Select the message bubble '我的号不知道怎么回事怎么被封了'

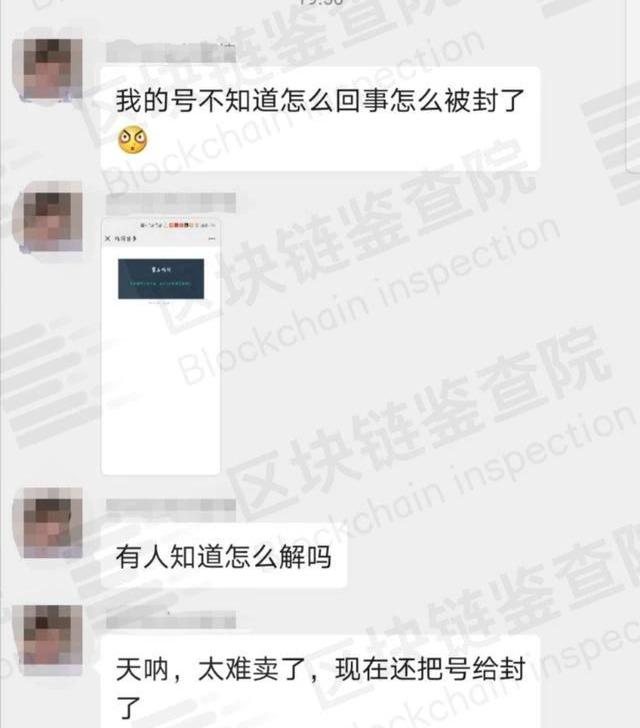point(320,119)
